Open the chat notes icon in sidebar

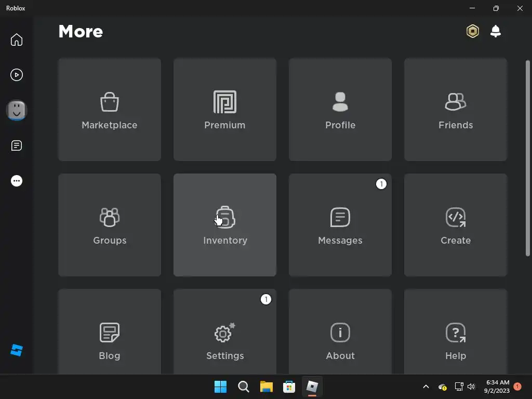pos(16,145)
